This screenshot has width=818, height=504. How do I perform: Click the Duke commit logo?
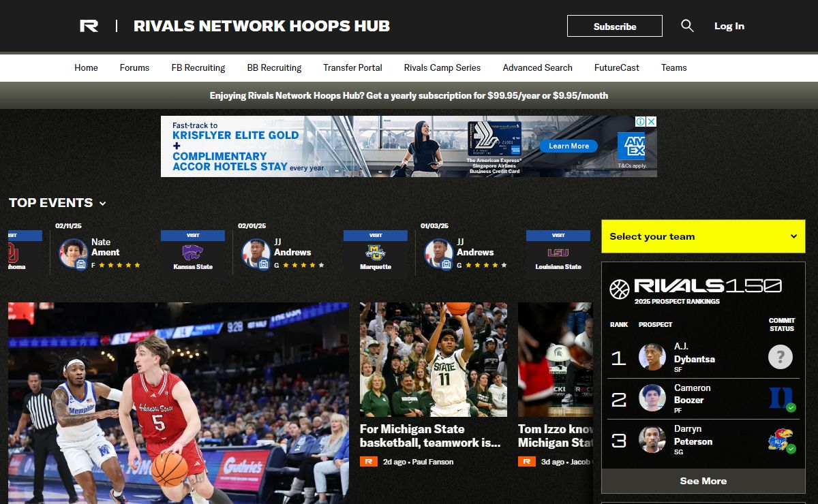click(782, 398)
